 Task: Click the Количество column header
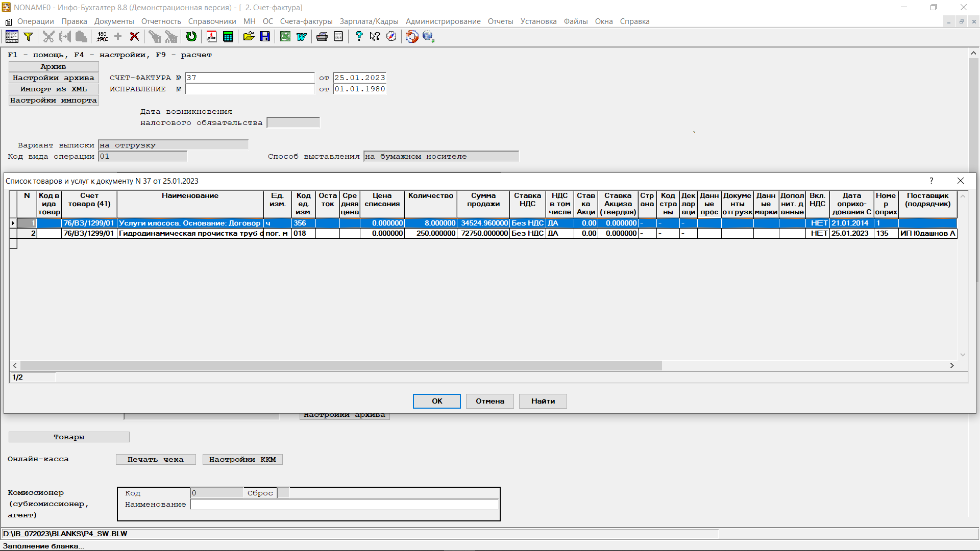coord(431,204)
